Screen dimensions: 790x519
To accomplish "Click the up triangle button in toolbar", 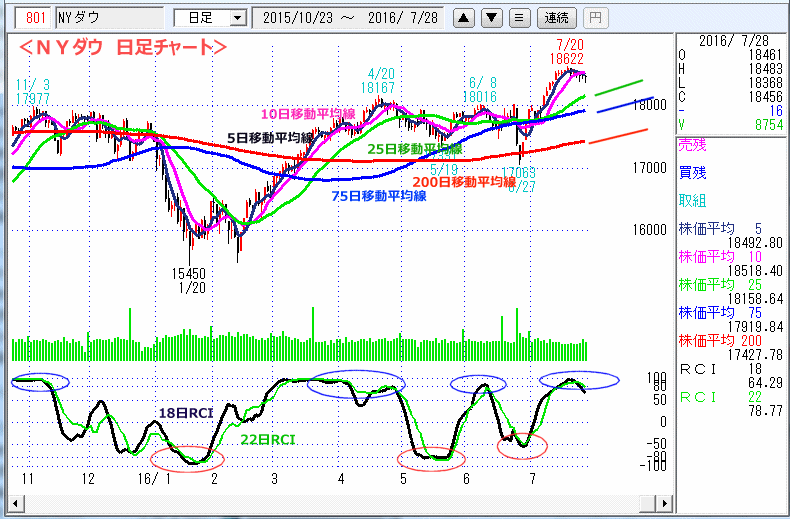I will [464, 18].
